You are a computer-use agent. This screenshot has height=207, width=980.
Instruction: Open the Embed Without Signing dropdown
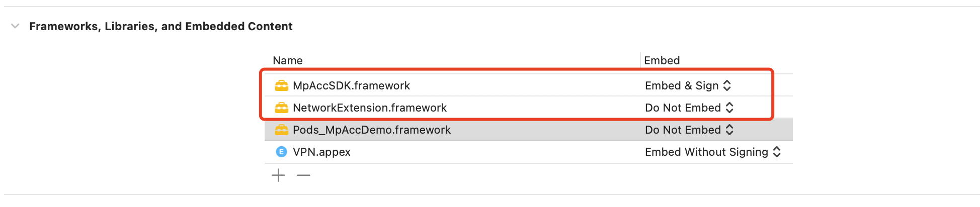[713, 152]
